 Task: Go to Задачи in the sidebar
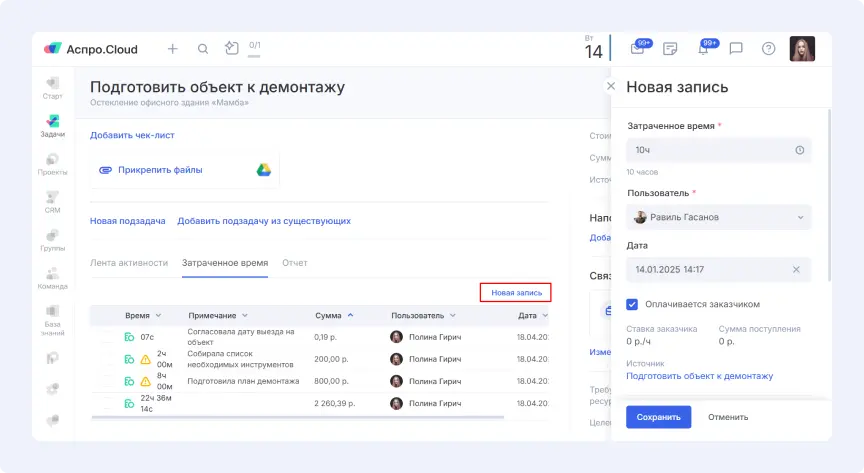[x=53, y=125]
